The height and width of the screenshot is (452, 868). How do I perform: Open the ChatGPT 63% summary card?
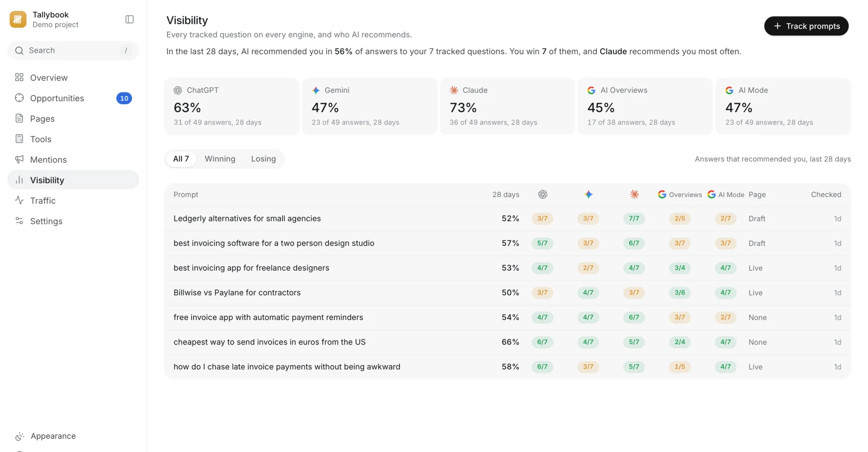tap(232, 107)
